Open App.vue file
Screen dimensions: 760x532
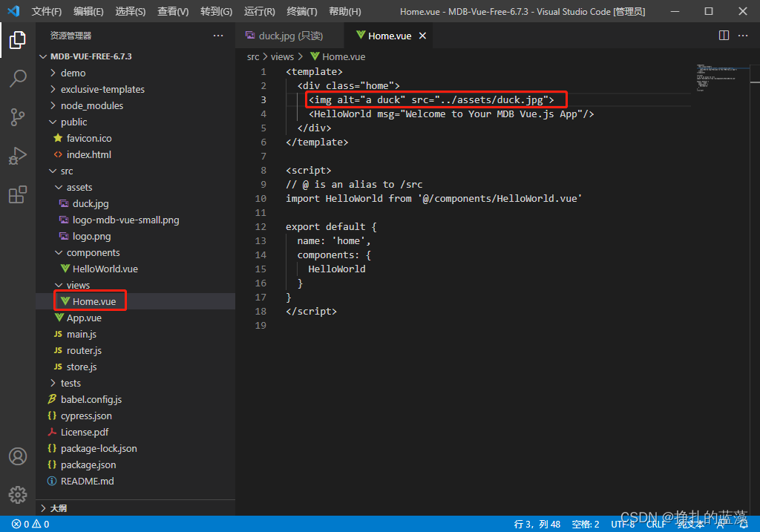84,318
